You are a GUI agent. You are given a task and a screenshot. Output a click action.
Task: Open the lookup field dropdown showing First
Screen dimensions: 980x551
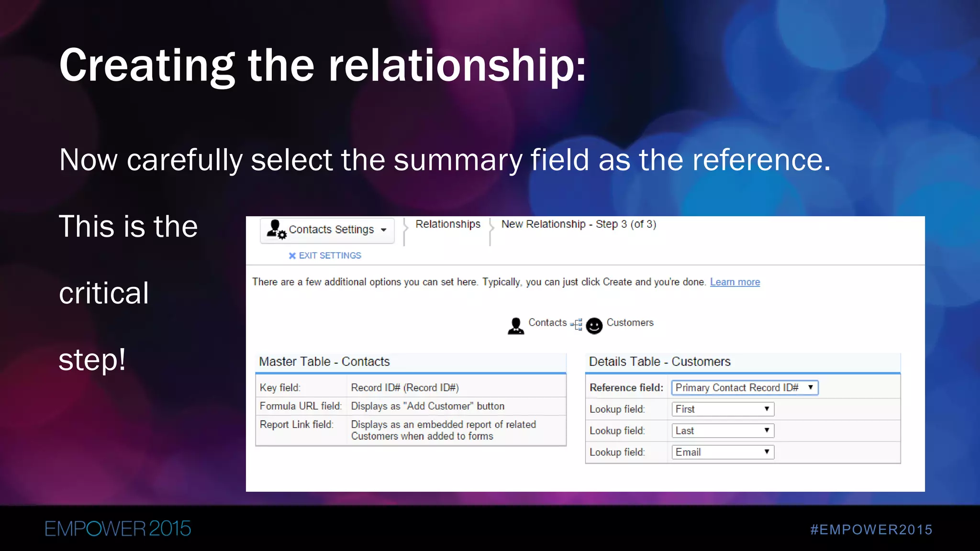723,409
